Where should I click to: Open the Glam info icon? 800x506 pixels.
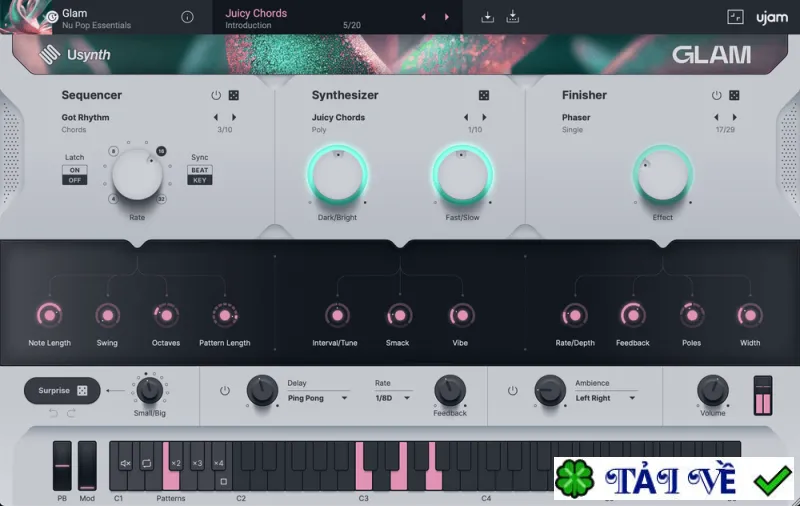187,17
